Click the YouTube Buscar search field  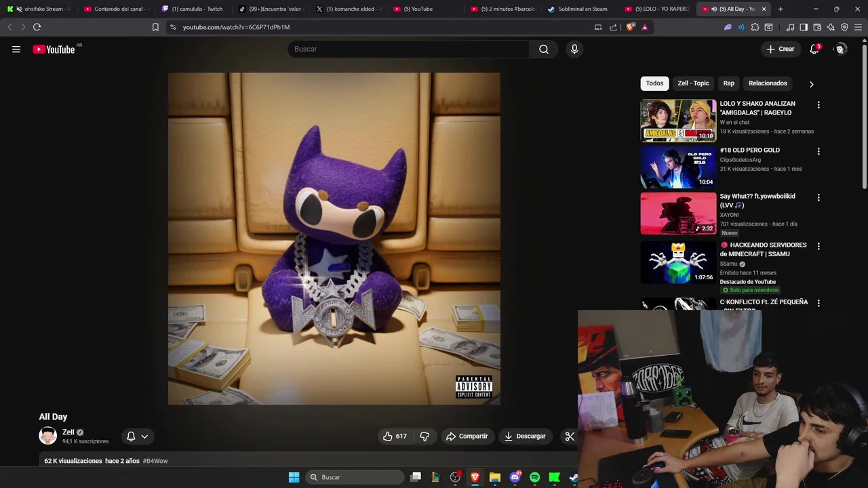[x=409, y=49]
